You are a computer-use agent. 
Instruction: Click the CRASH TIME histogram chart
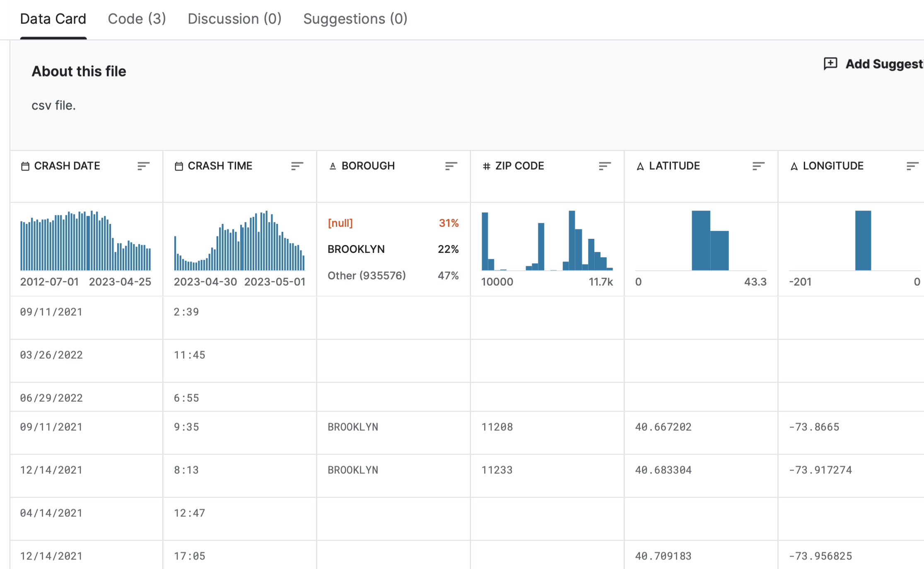pos(239,240)
